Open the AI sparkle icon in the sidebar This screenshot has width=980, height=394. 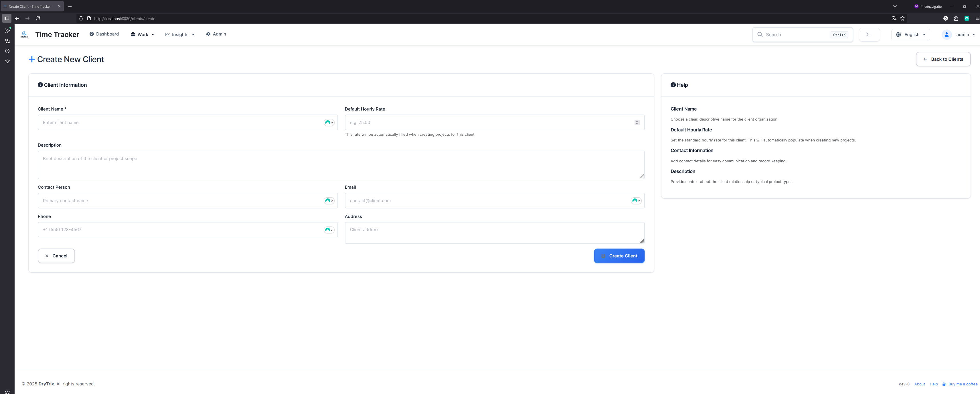(7, 30)
